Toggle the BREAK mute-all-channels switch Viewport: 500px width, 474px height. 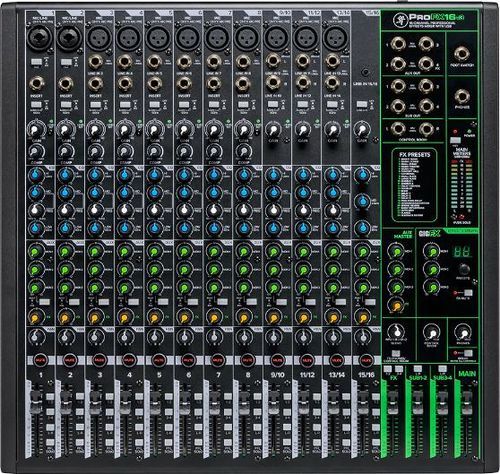(x=468, y=353)
